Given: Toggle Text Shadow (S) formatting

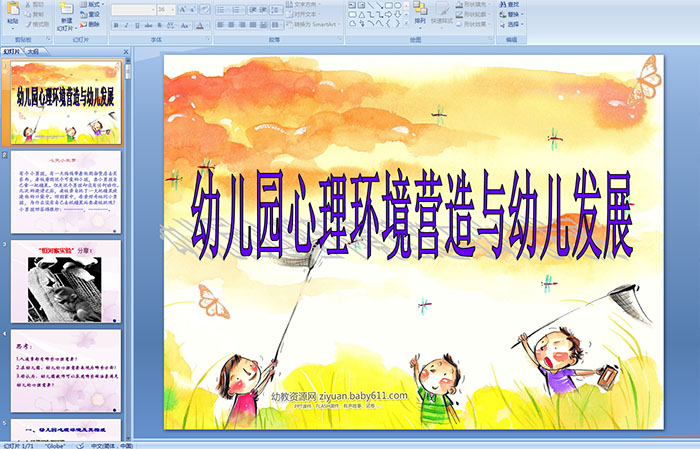Looking at the screenshot, I should [159, 25].
